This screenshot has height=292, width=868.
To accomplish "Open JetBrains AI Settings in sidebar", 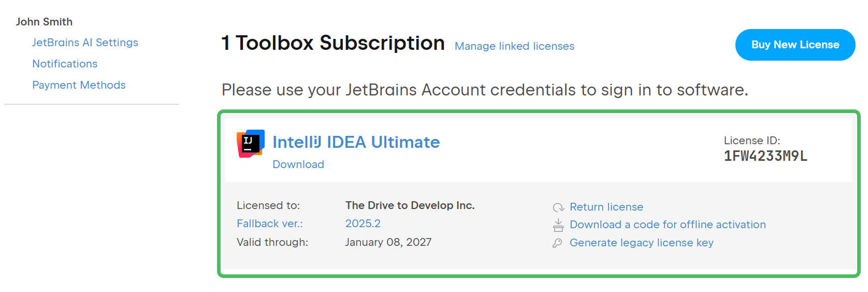I will [85, 43].
